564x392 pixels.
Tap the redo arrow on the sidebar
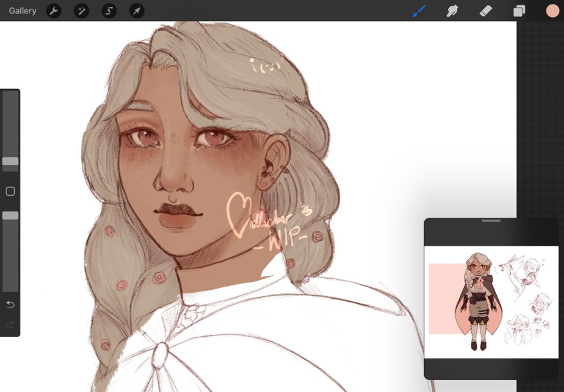(10, 324)
